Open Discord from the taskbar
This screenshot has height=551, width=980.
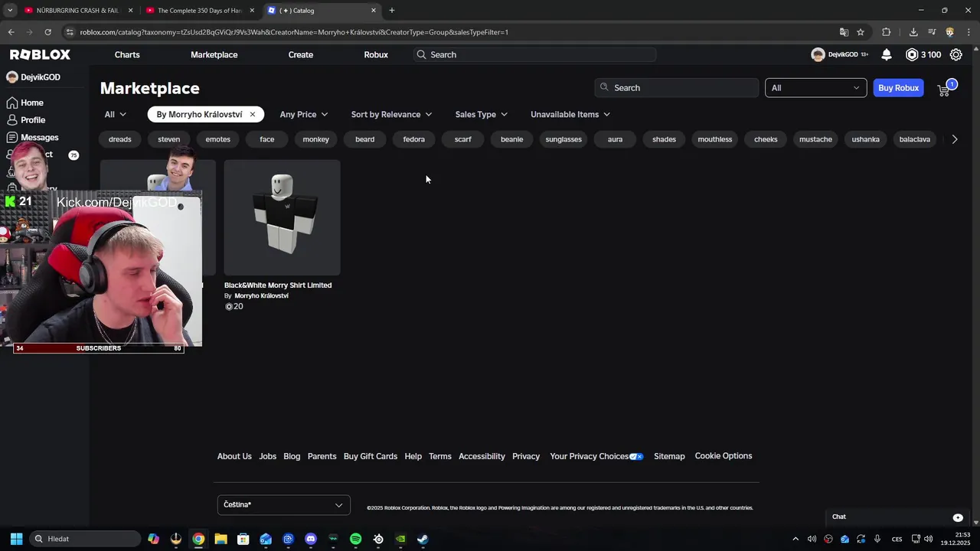coord(310,539)
